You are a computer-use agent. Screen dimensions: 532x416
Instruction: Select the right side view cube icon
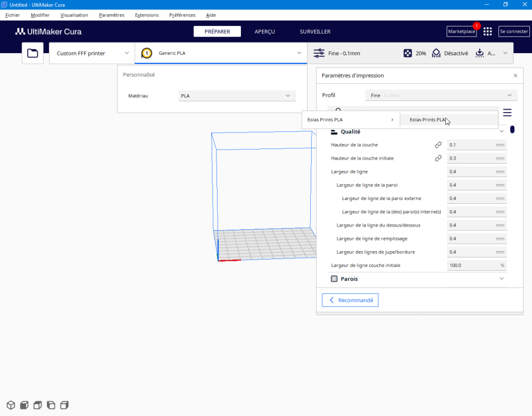(64, 405)
